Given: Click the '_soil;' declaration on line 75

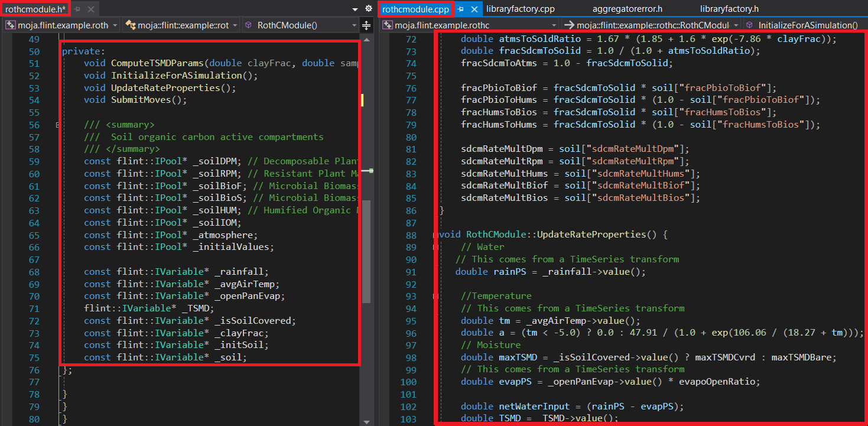Looking at the screenshot, I should (231, 357).
